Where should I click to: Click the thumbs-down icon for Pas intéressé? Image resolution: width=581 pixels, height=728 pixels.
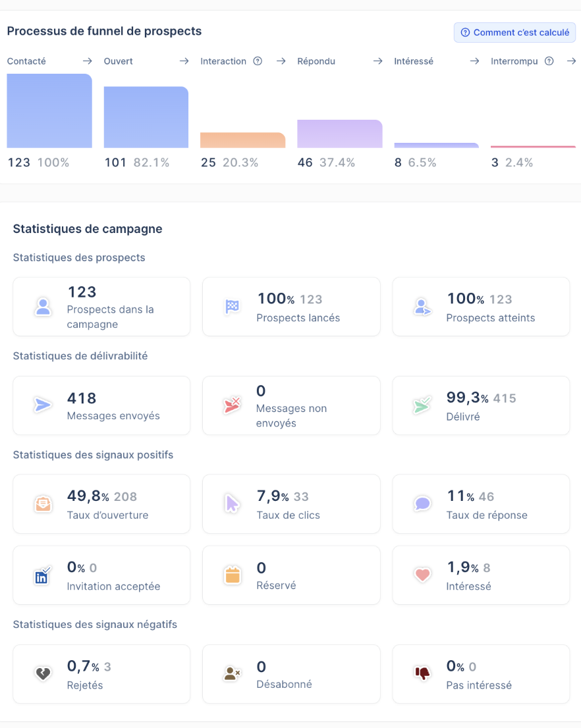point(422,673)
